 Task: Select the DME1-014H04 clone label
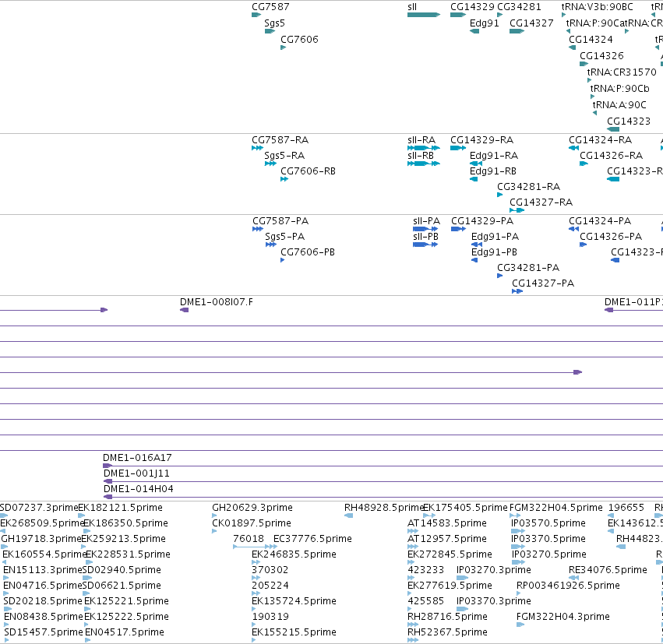coord(139,489)
